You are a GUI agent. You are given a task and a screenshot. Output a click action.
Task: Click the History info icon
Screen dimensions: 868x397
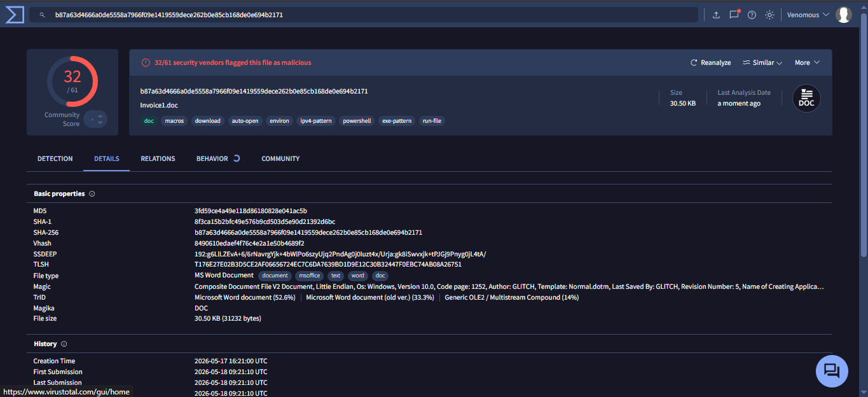click(x=64, y=344)
